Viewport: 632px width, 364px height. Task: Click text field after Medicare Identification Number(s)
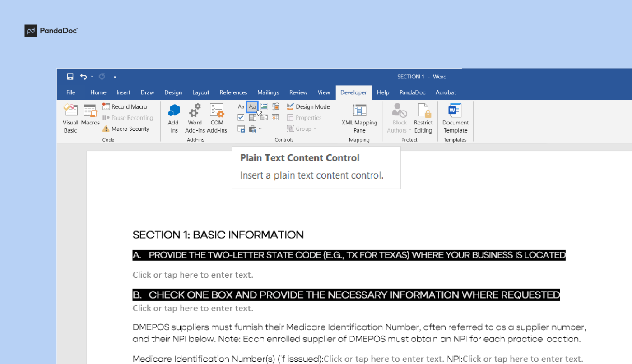[384, 359]
